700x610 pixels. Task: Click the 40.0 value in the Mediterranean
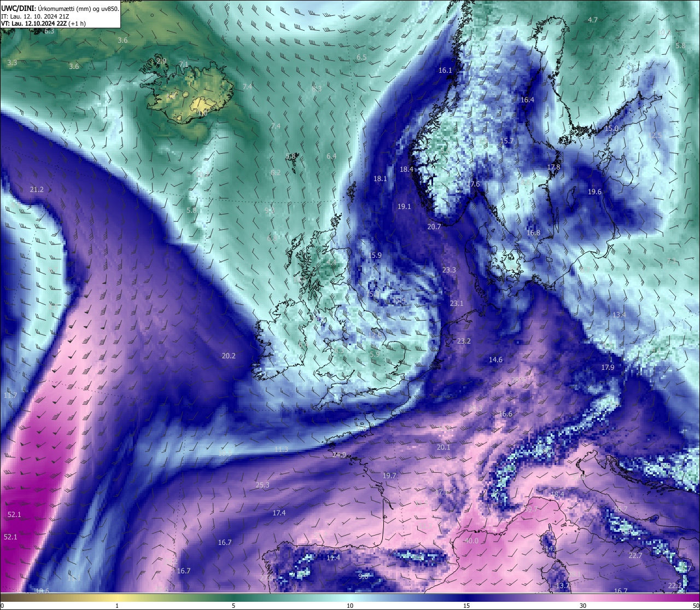coord(471,541)
